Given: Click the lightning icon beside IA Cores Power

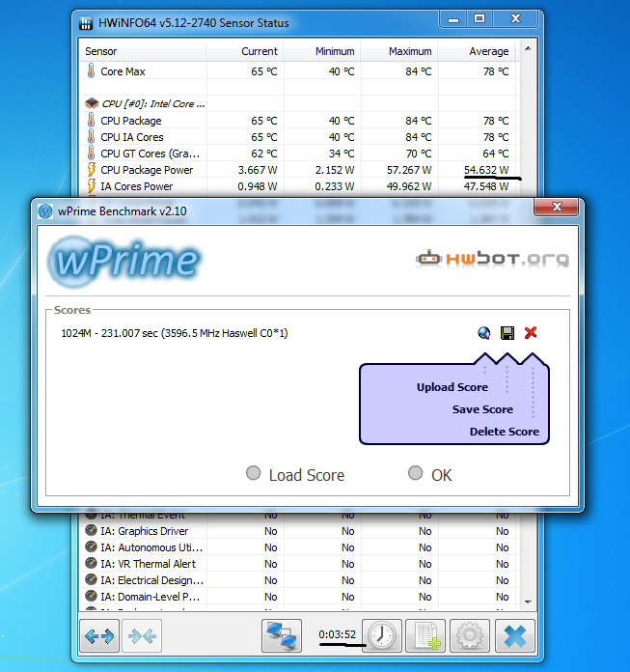Looking at the screenshot, I should click(92, 185).
